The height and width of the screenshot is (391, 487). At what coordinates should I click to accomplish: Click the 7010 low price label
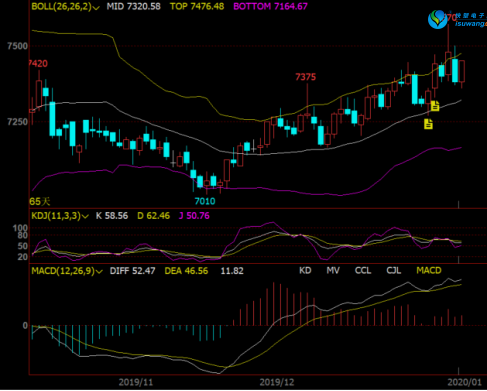tap(205, 201)
